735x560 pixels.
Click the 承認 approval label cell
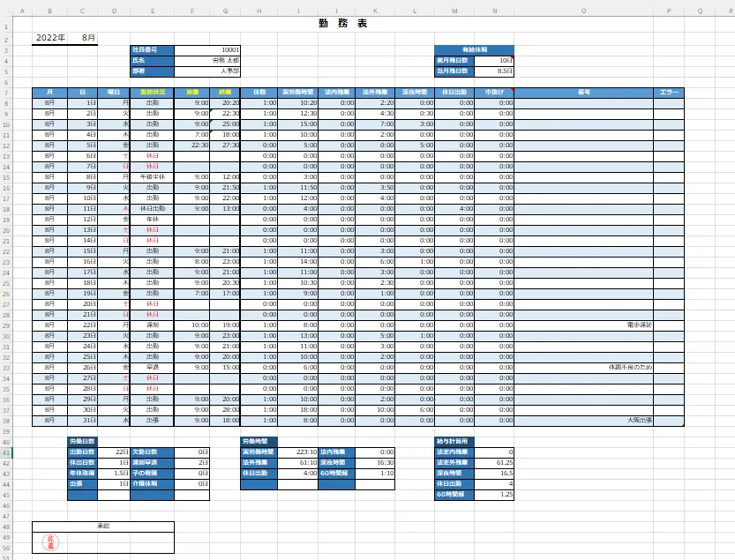tap(102, 526)
